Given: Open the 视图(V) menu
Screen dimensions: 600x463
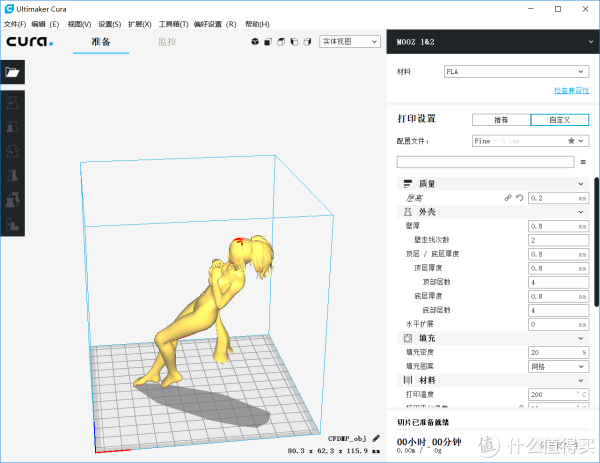Looking at the screenshot, I should click(79, 24).
